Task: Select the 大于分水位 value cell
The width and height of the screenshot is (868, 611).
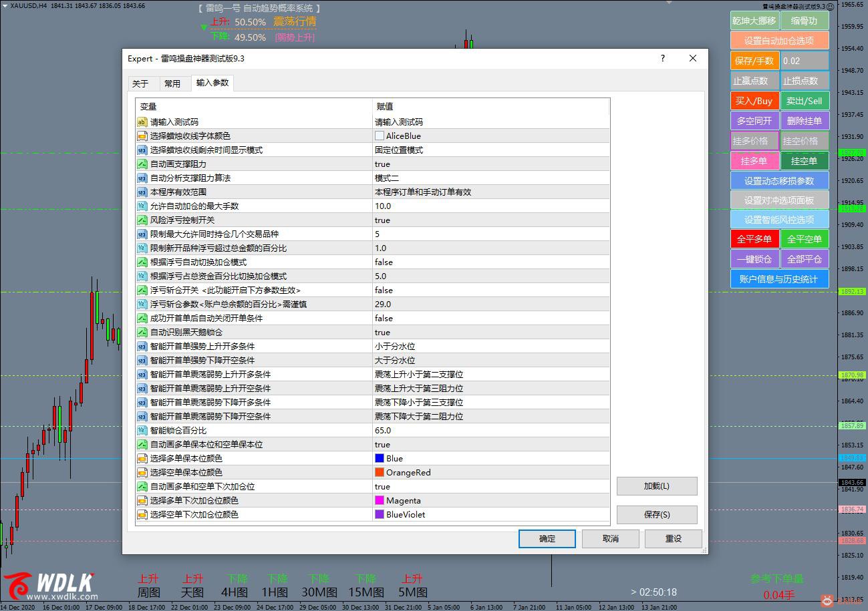Action: coord(491,361)
